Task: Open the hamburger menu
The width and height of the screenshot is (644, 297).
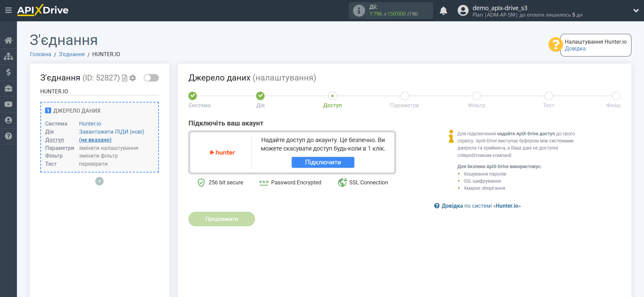Action: point(8,10)
